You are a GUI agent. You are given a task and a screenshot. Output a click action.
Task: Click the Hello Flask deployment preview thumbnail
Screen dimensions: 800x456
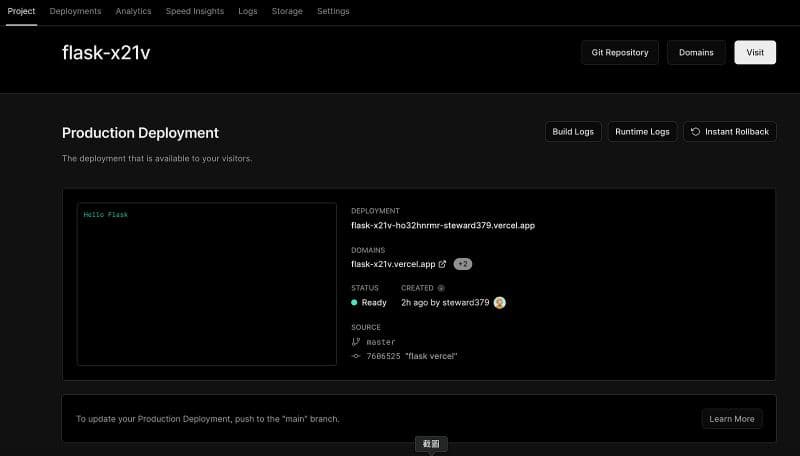click(x=207, y=284)
